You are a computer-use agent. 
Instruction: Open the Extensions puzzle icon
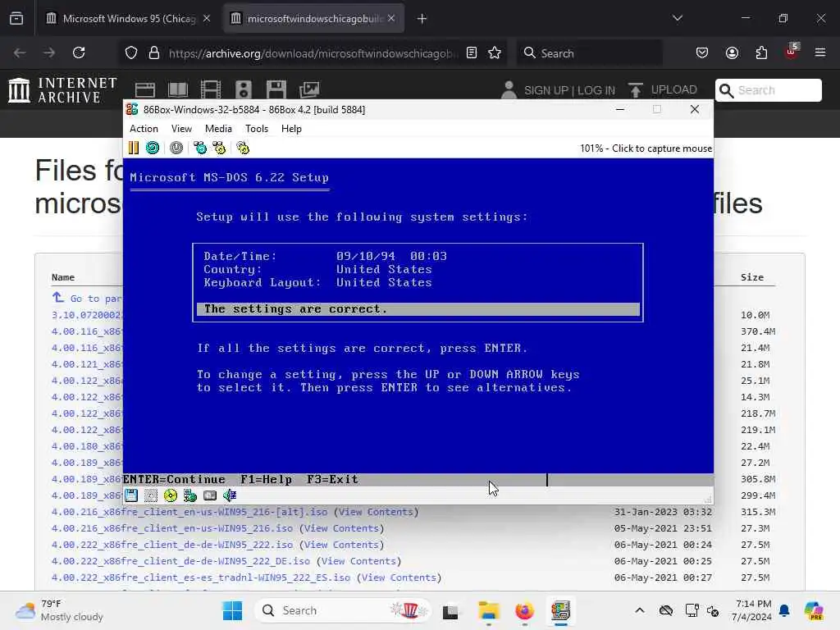point(761,52)
